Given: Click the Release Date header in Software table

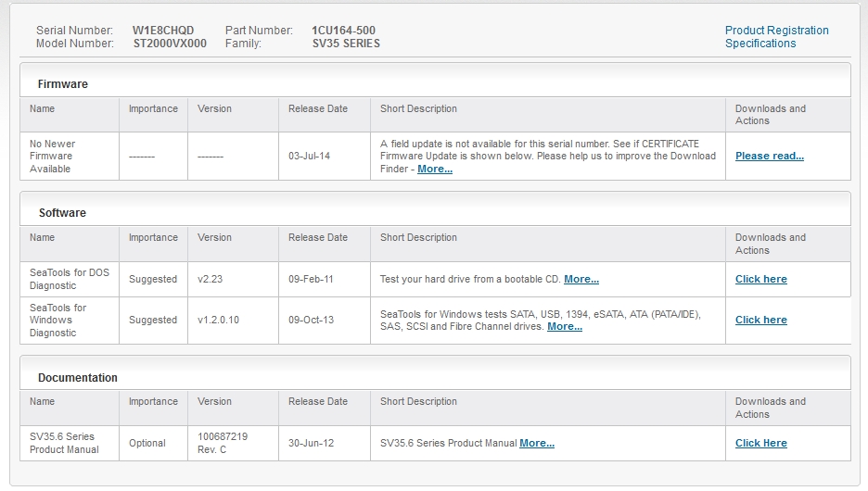Looking at the screenshot, I should (x=318, y=238).
